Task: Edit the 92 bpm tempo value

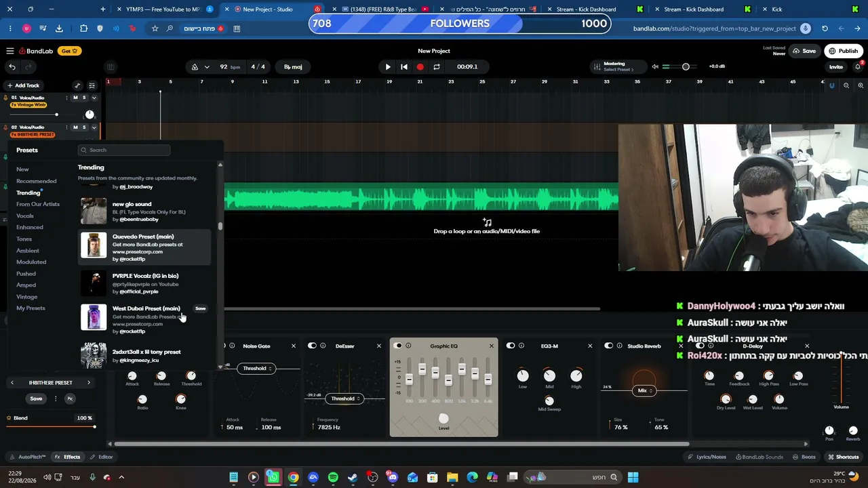Action: point(224,66)
